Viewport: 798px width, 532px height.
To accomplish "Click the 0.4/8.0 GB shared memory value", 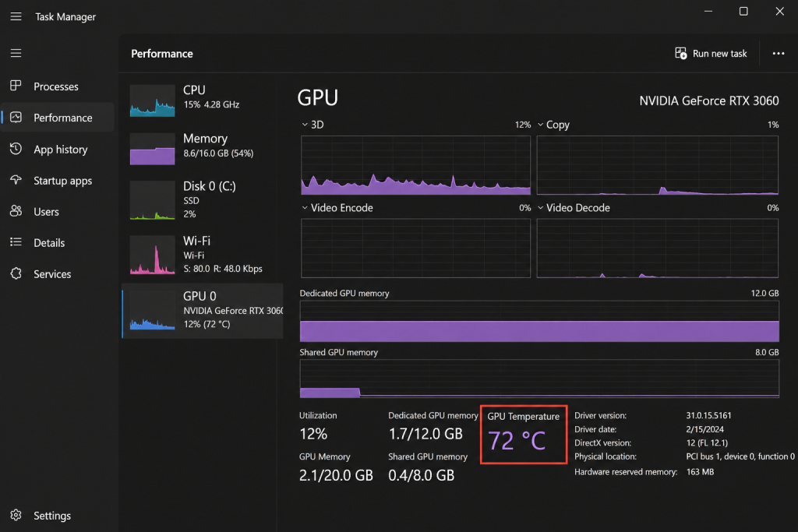I will coord(422,475).
